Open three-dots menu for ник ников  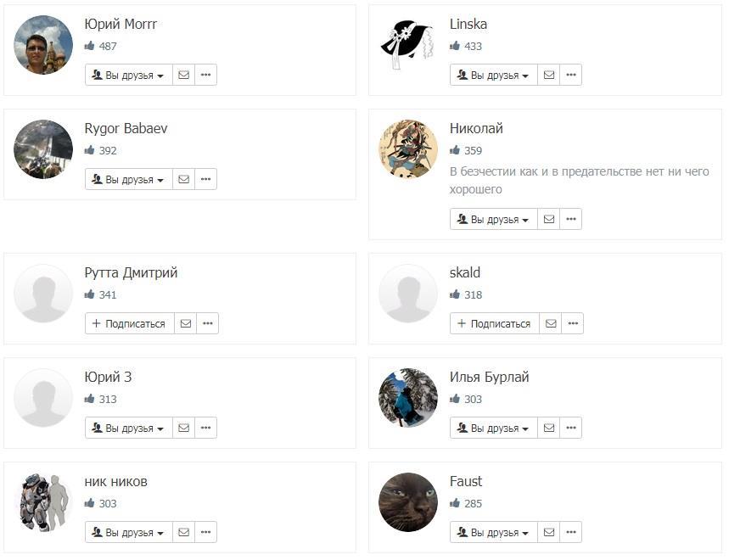(x=206, y=532)
